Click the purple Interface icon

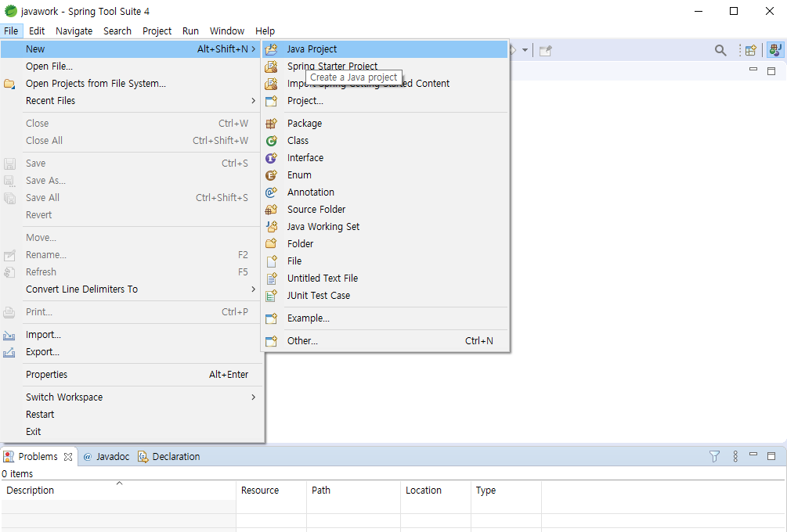pos(271,158)
